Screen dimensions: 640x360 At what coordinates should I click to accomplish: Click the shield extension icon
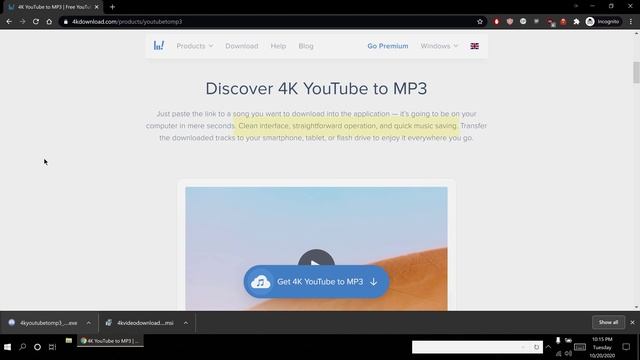[x=510, y=22]
